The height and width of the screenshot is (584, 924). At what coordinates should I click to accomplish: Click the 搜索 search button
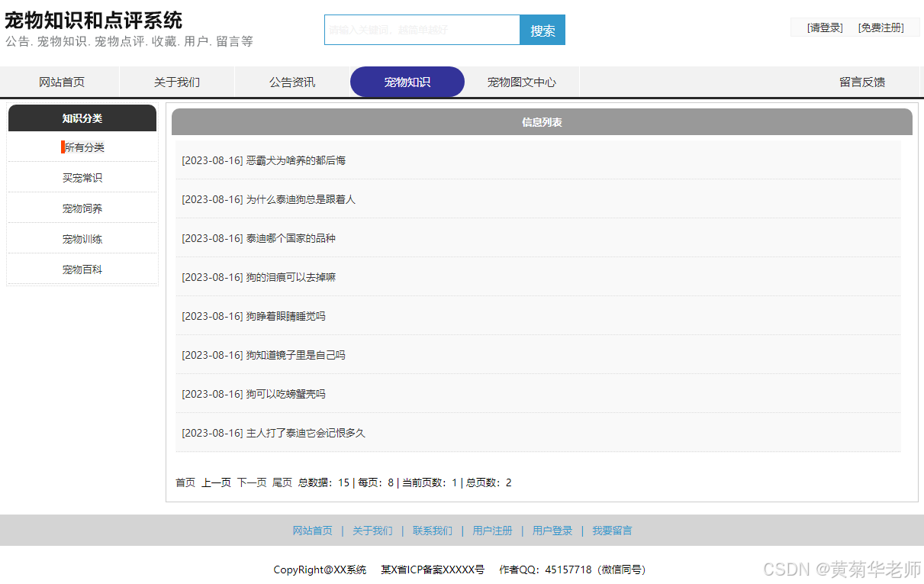pos(542,29)
